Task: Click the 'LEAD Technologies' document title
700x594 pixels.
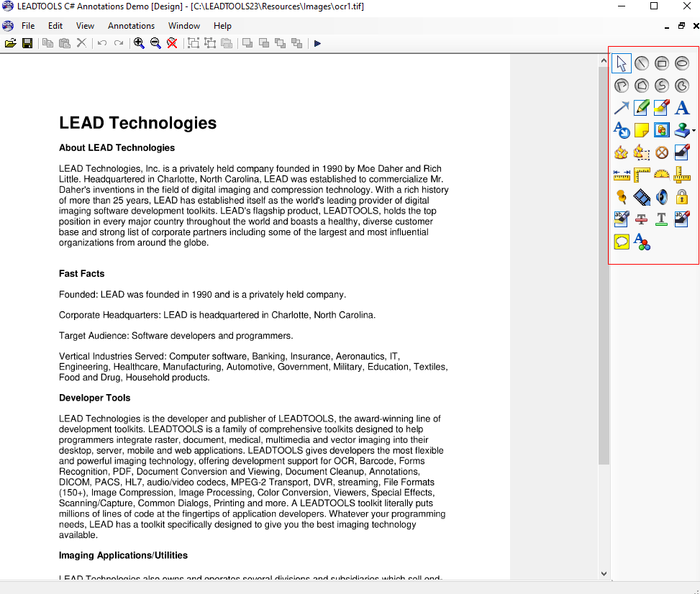Action: coord(137,123)
